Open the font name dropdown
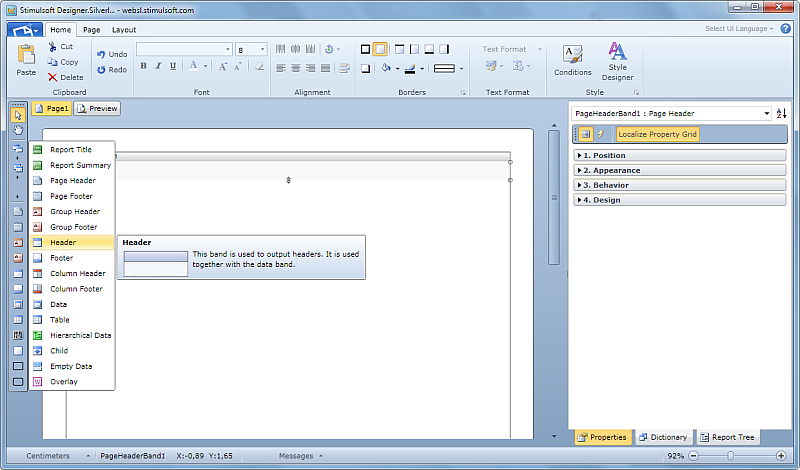 [x=228, y=50]
